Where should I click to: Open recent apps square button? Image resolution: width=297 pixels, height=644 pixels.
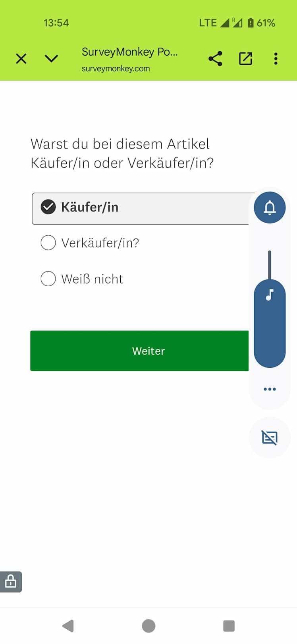click(229, 626)
